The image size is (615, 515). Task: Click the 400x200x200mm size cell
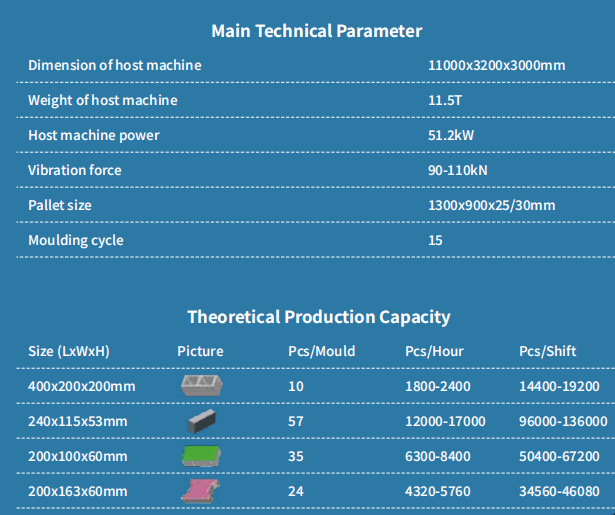(x=81, y=386)
